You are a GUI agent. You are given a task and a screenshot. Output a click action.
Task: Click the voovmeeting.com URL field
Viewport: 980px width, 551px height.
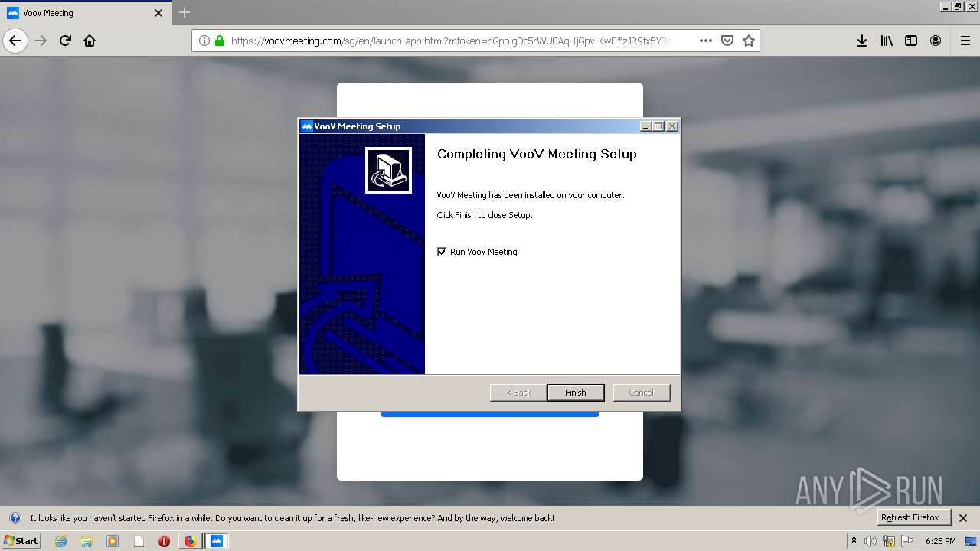click(x=452, y=41)
